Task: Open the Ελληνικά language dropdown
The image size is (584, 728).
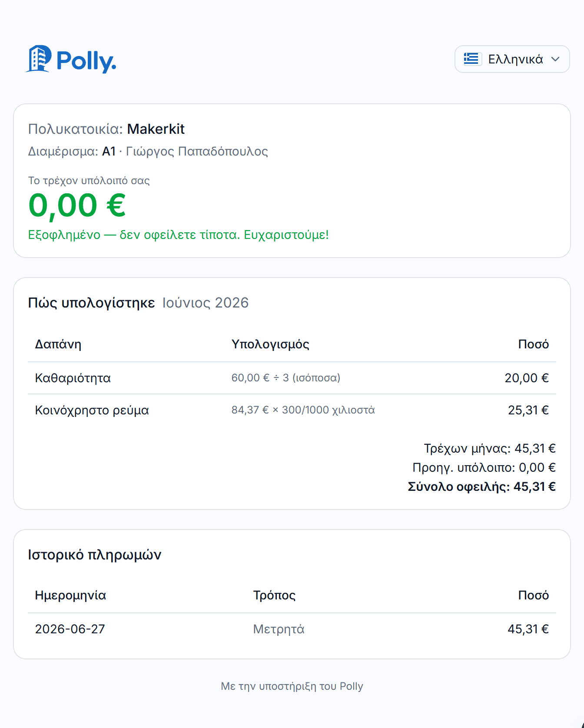Action: pos(512,59)
